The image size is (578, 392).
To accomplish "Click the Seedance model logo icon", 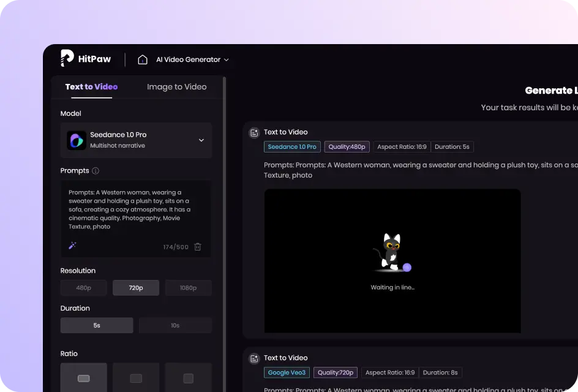I will 77,140.
